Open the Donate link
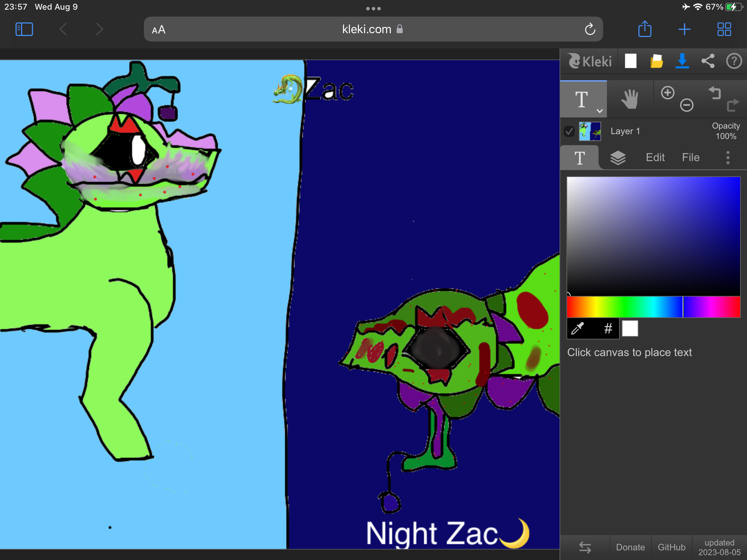The height and width of the screenshot is (560, 747). (630, 548)
